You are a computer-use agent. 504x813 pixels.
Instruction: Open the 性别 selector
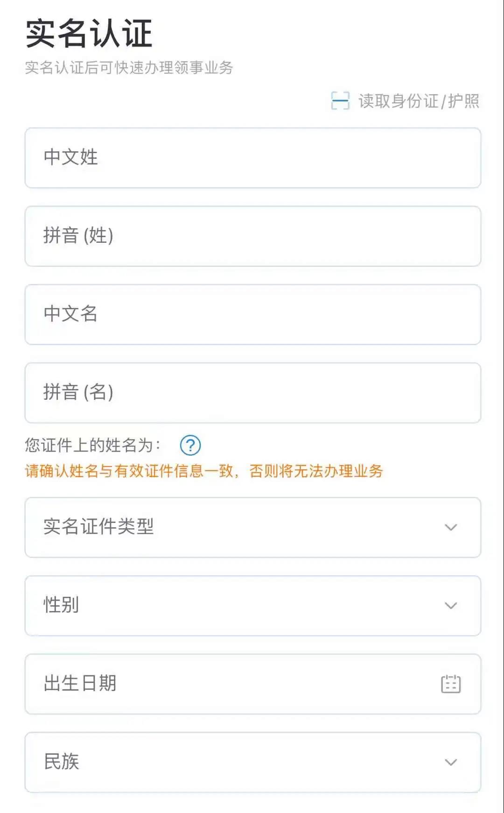tap(253, 606)
